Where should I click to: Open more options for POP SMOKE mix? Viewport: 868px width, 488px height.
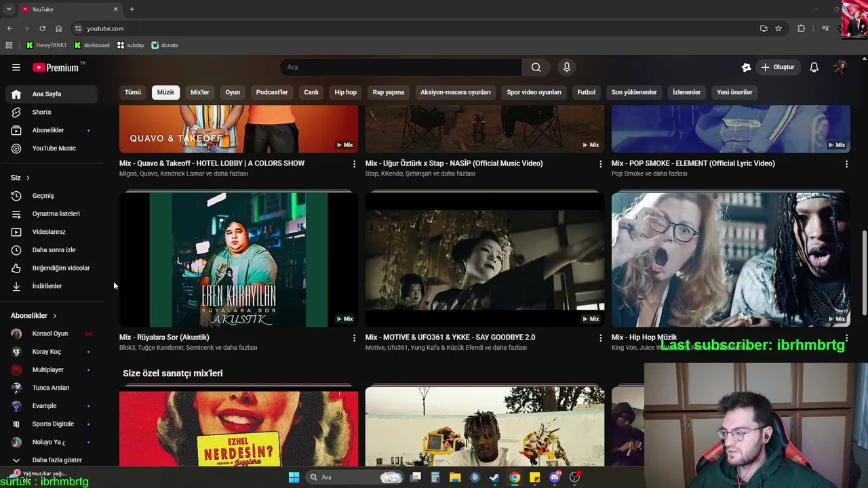[x=846, y=164]
